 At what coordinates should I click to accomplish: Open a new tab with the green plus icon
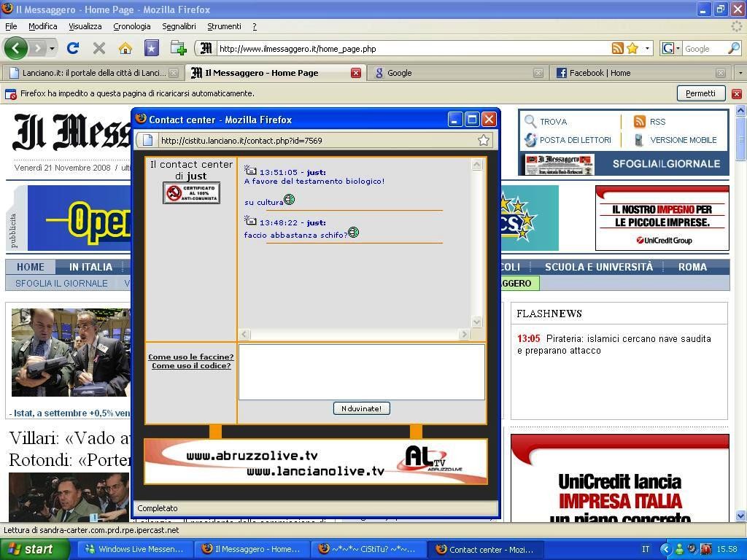click(x=178, y=48)
